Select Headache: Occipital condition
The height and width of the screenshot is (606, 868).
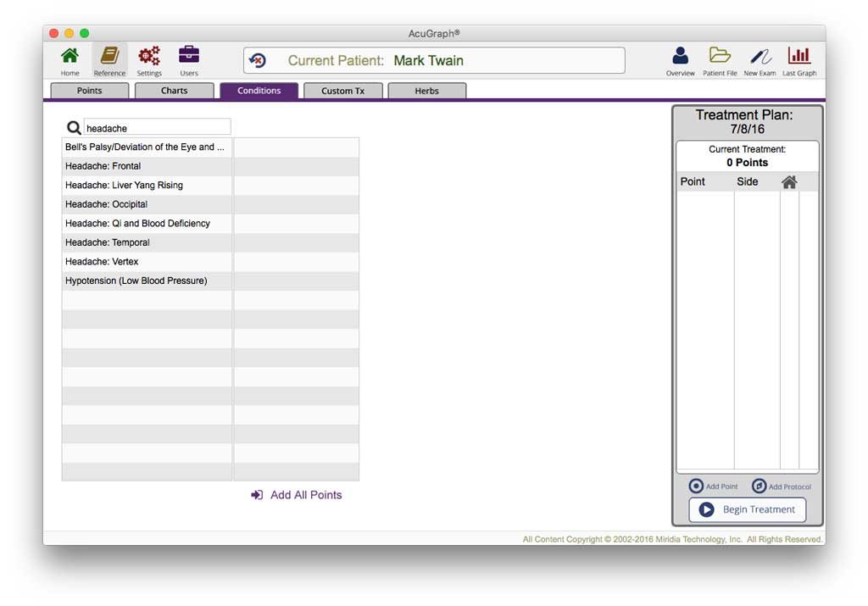coord(147,205)
